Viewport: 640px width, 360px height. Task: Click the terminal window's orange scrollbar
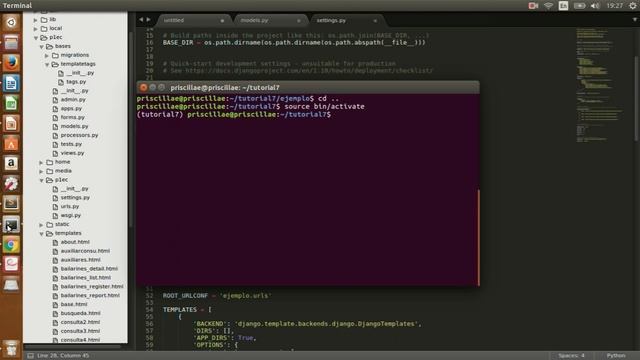click(478, 238)
